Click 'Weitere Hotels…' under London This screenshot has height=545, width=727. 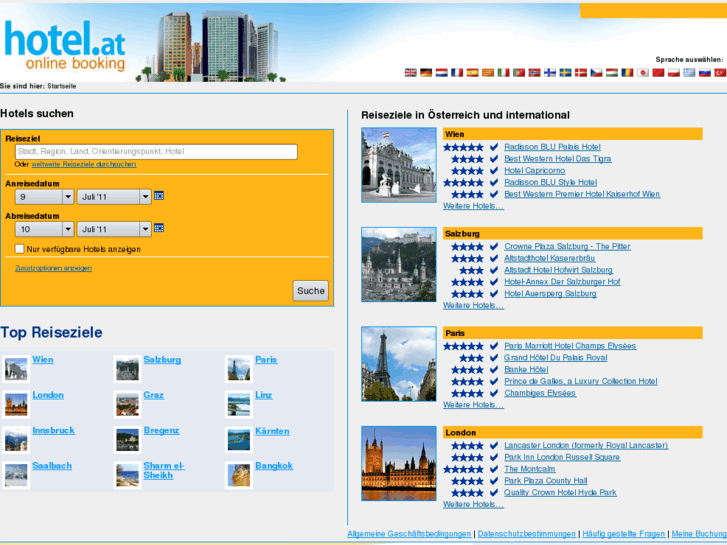pyautogui.click(x=473, y=504)
